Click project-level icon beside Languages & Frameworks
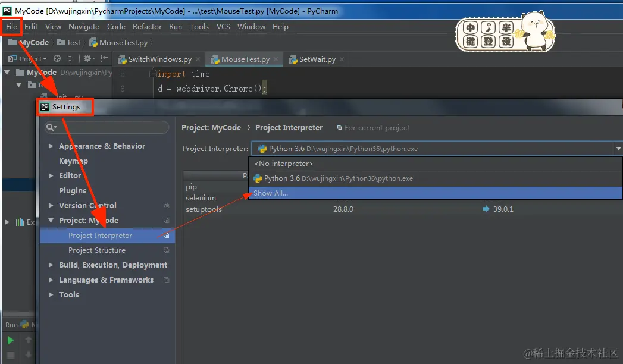623x364 pixels. click(x=166, y=280)
